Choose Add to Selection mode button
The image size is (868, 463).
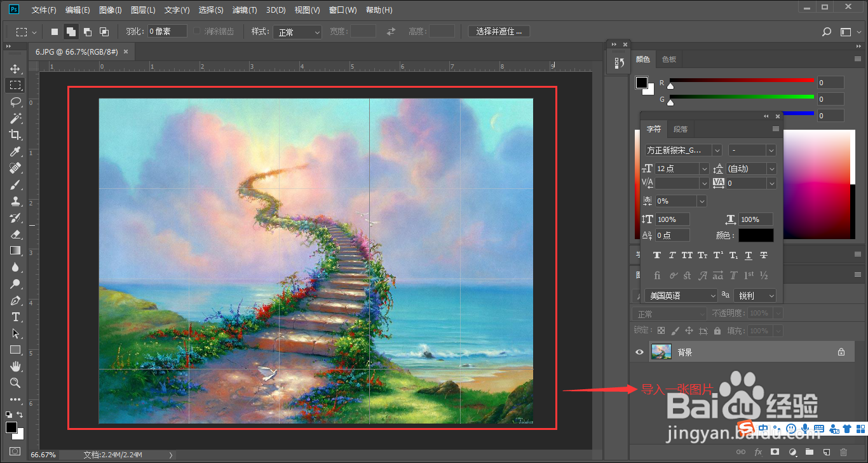(71, 32)
